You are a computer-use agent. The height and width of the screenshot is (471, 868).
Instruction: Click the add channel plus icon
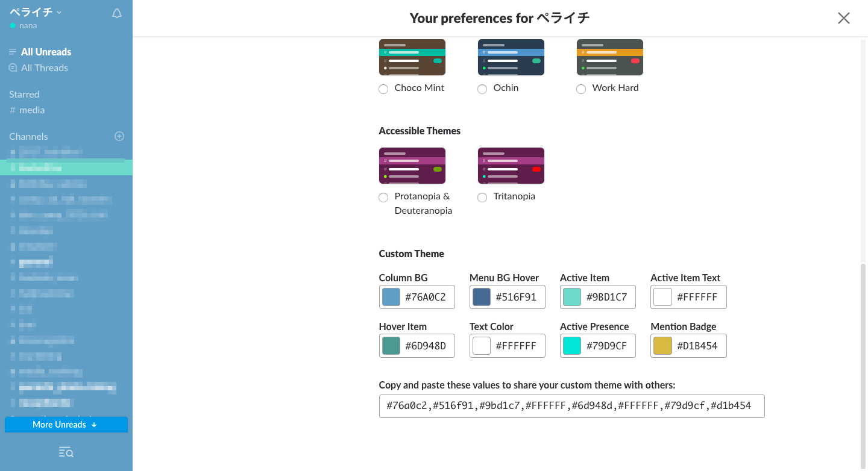point(119,136)
